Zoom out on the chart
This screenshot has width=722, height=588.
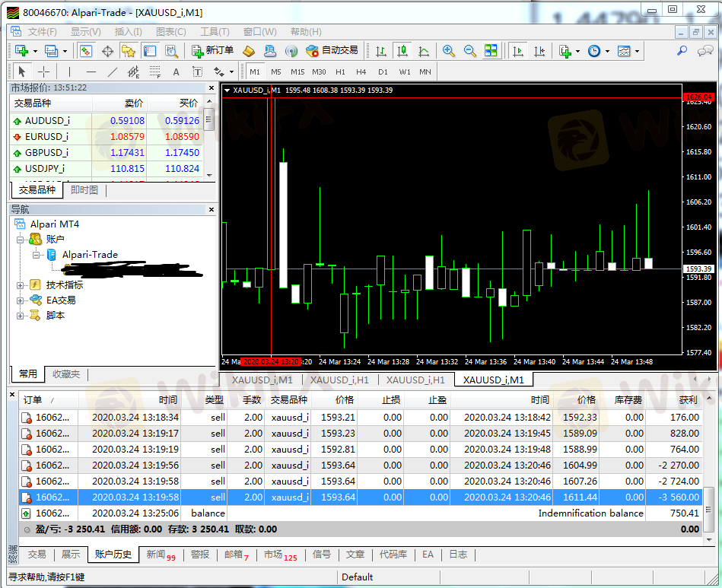(469, 51)
